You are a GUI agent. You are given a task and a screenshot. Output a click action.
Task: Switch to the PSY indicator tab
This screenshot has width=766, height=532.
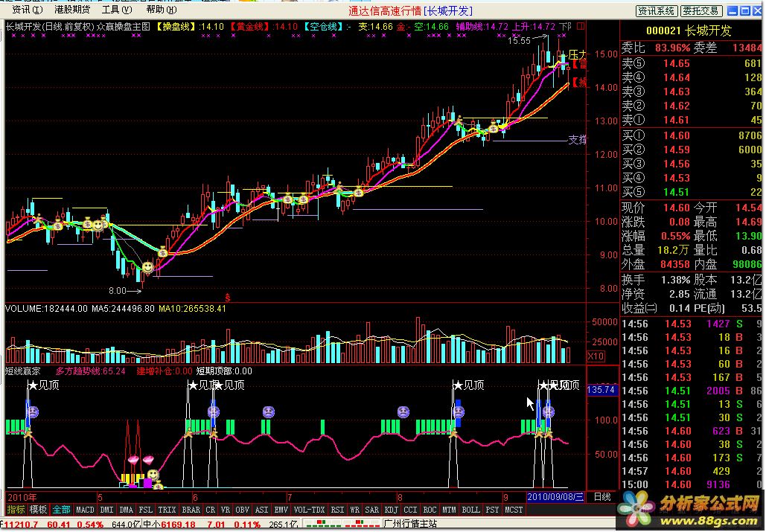point(493,510)
